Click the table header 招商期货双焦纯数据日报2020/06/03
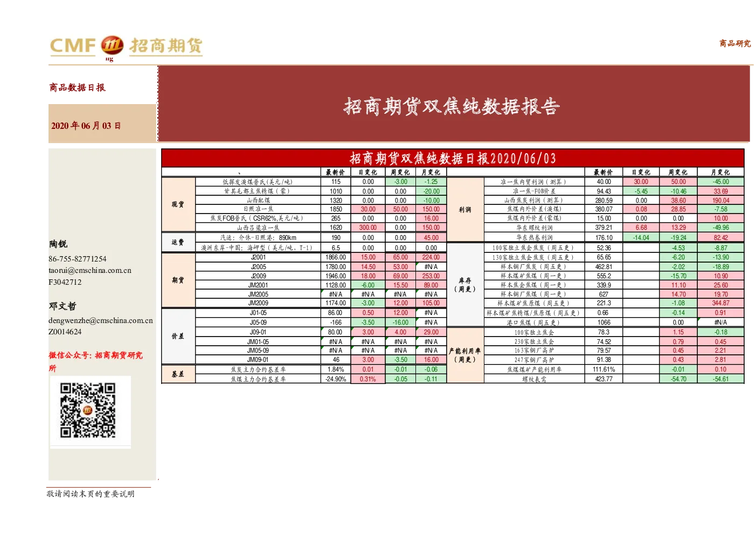 (453, 158)
